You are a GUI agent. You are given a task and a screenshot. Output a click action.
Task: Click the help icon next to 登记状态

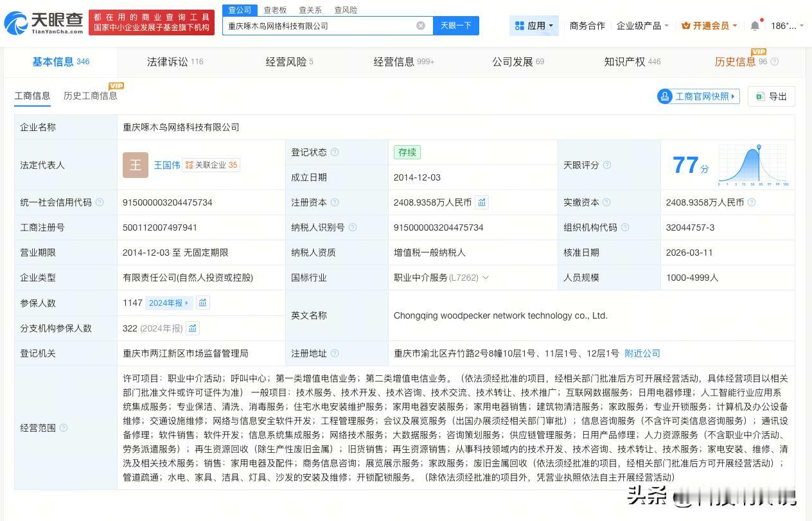(335, 152)
